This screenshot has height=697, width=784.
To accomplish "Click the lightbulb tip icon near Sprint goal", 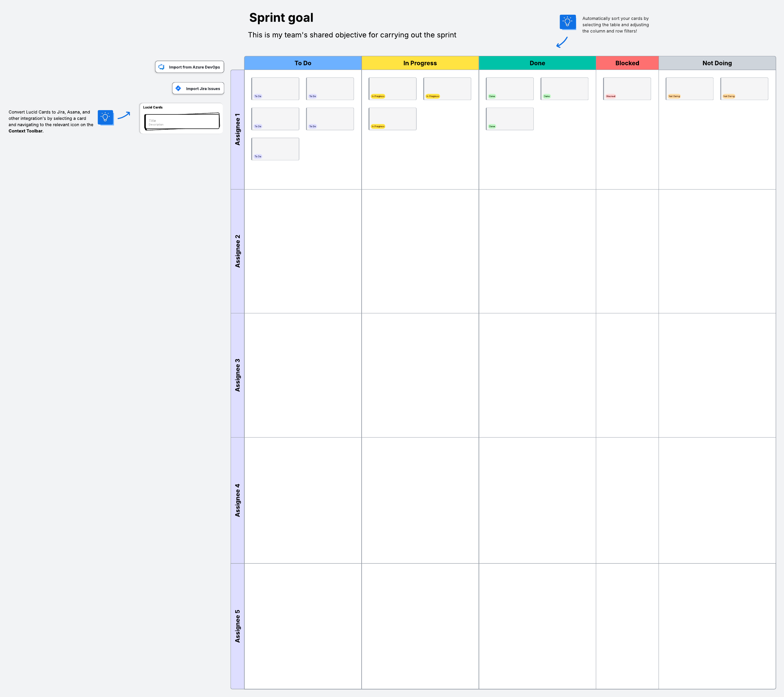I will coord(567,22).
